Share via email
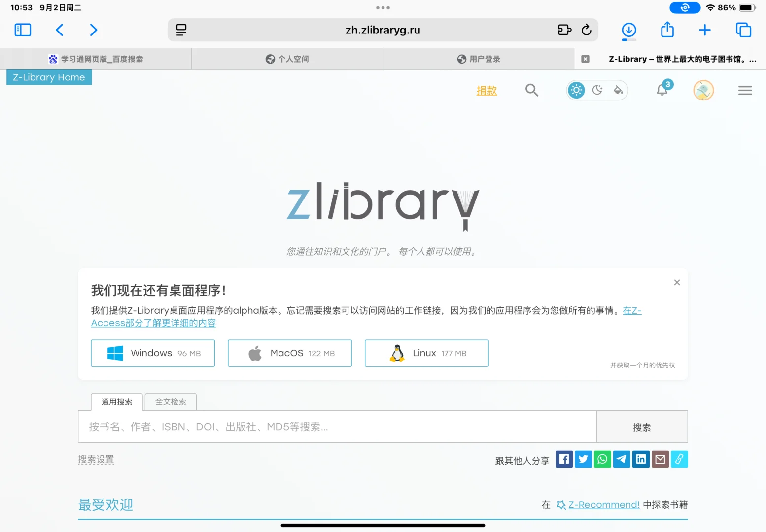Viewport: 766px width, 532px height. [x=660, y=460]
